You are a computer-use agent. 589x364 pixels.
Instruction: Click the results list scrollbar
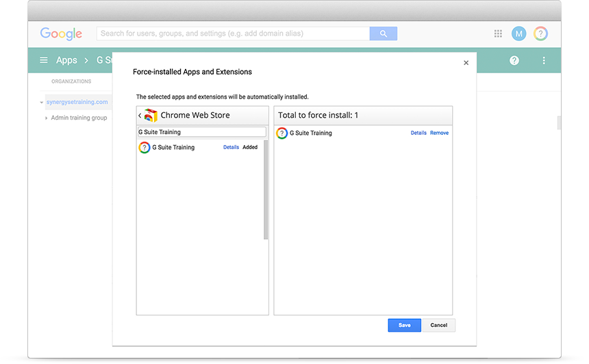[266, 190]
